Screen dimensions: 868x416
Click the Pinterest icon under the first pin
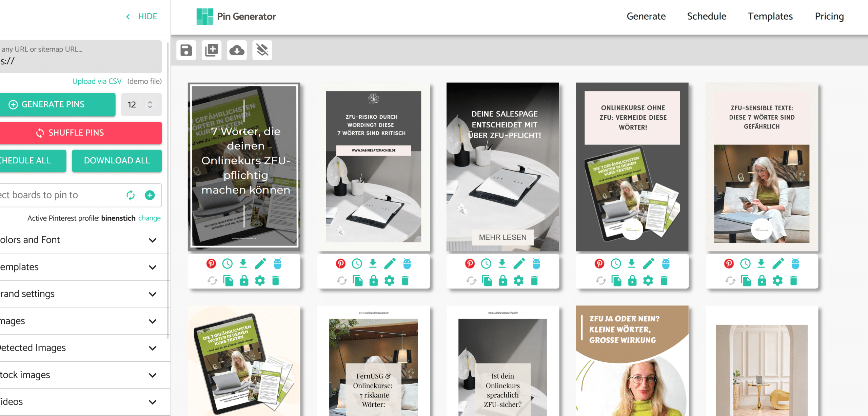[211, 263]
